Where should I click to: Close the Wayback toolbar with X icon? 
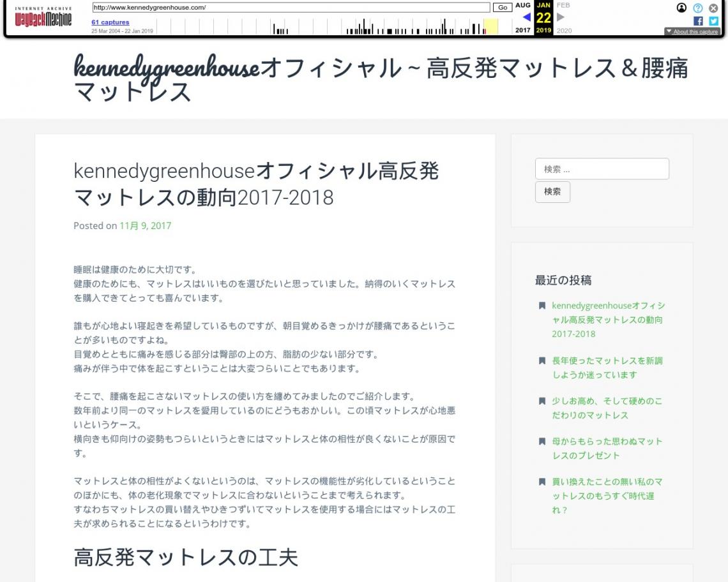pyautogui.click(x=713, y=8)
